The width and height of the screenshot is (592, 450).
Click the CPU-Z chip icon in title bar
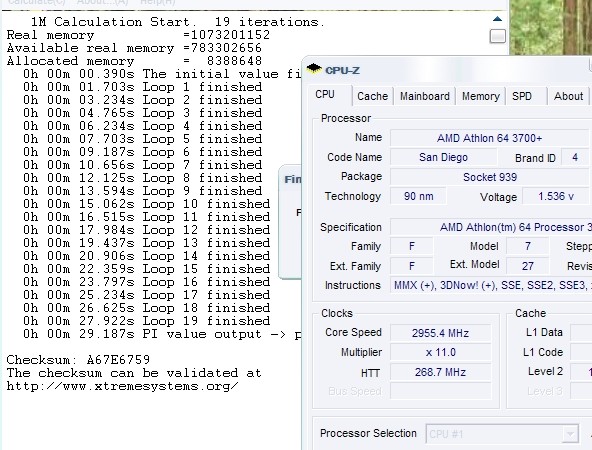[314, 69]
